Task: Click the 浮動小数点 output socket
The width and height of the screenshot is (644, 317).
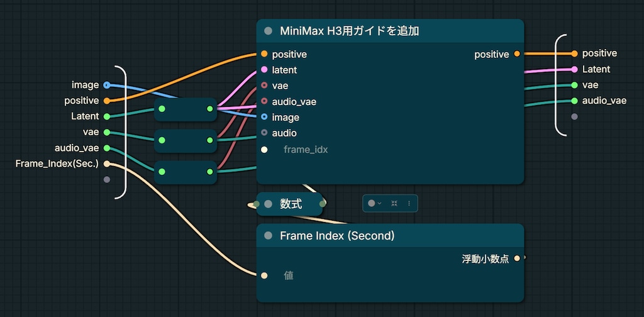Action: 517,259
